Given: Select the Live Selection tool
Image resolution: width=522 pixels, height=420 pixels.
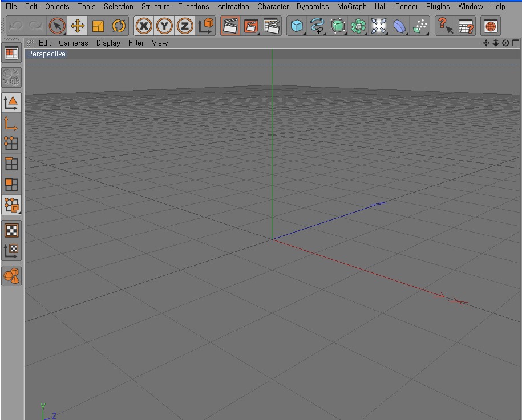Looking at the screenshot, I should pos(57,26).
